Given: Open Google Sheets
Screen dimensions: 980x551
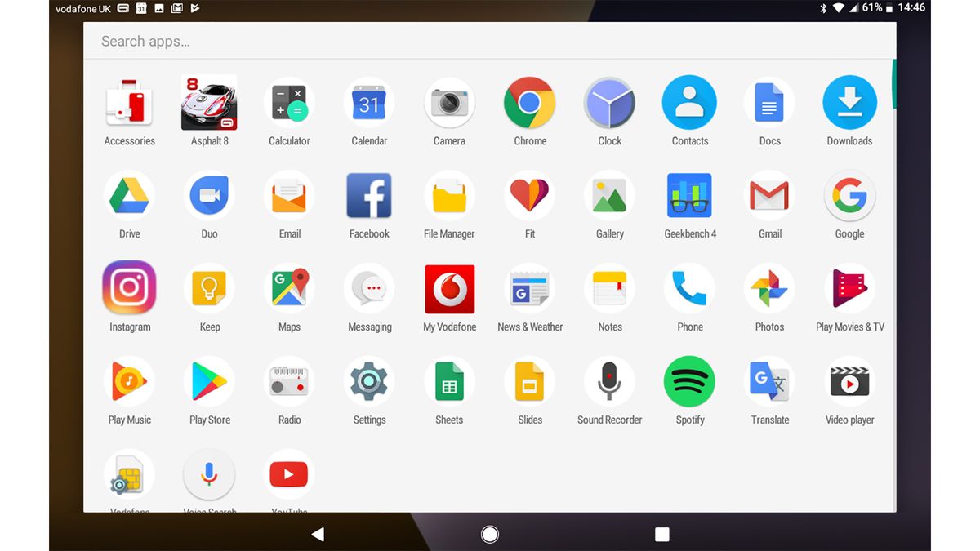Looking at the screenshot, I should 449,381.
